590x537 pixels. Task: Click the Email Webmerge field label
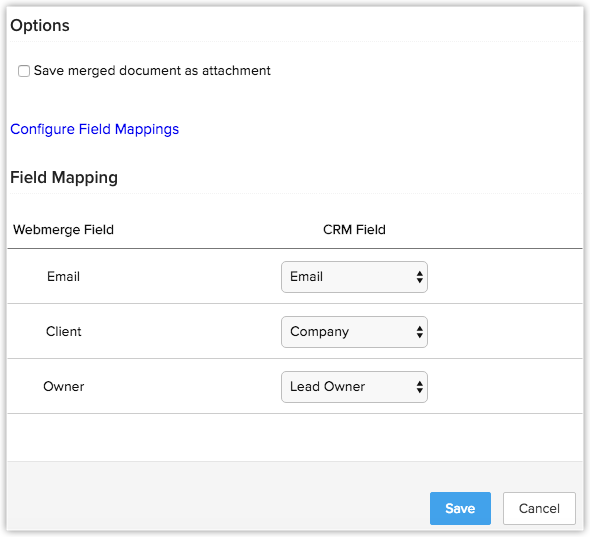point(63,277)
